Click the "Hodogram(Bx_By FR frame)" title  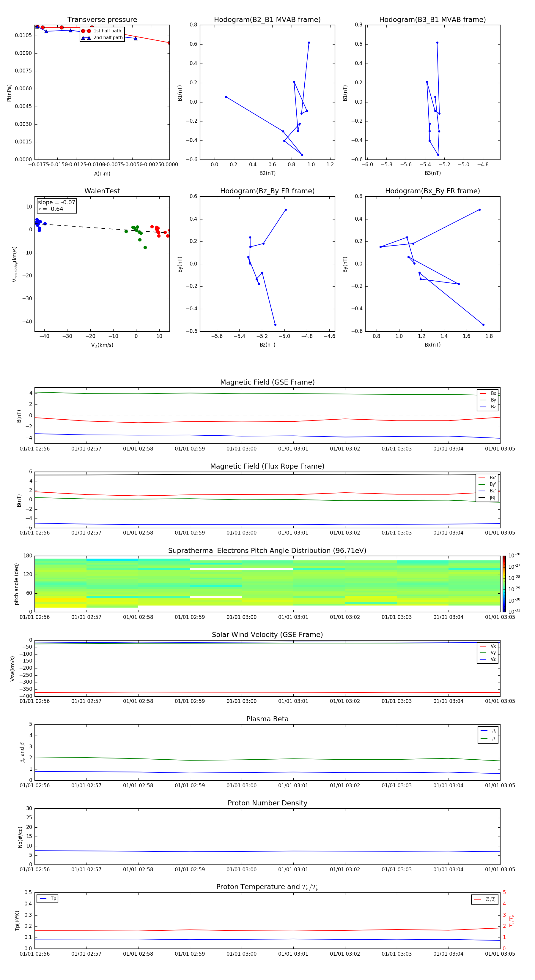click(432, 191)
